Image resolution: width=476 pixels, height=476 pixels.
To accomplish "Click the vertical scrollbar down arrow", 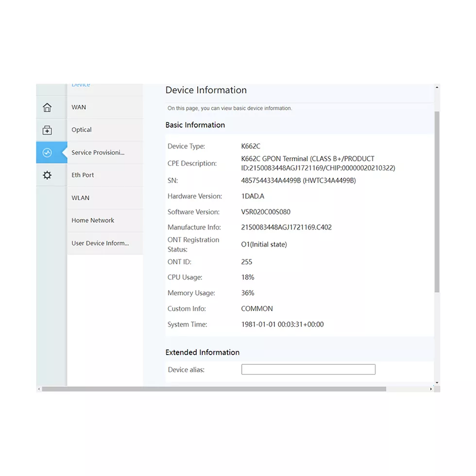I will (x=437, y=383).
